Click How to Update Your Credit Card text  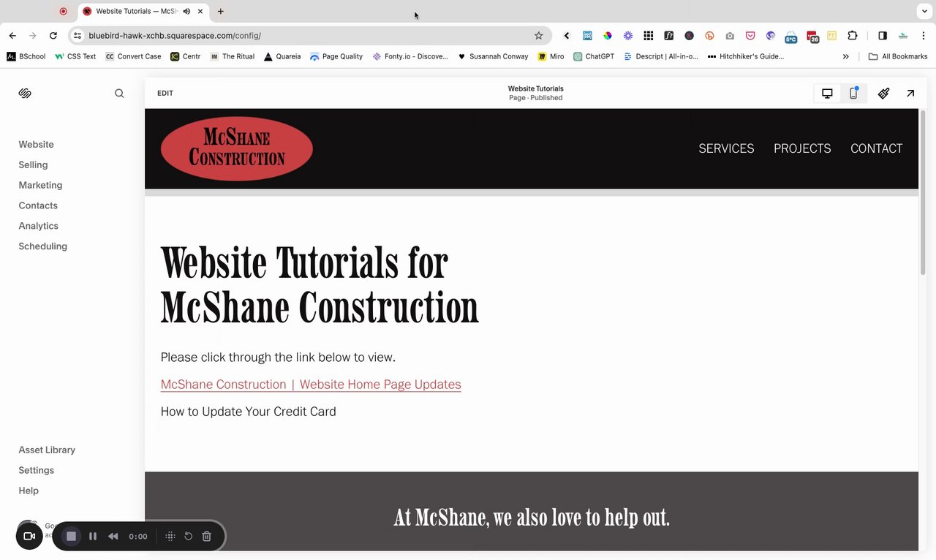click(248, 412)
